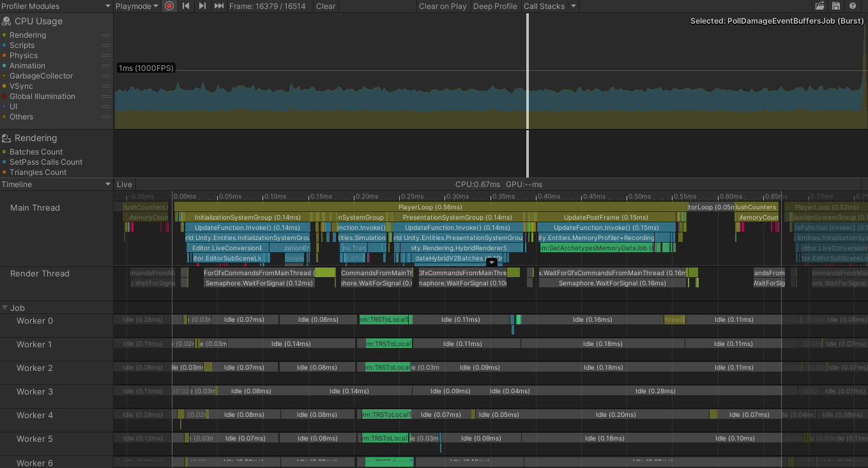Select Worker 0's Idle (0.16ms) bar
The width and height of the screenshot is (868, 468).
pos(592,320)
